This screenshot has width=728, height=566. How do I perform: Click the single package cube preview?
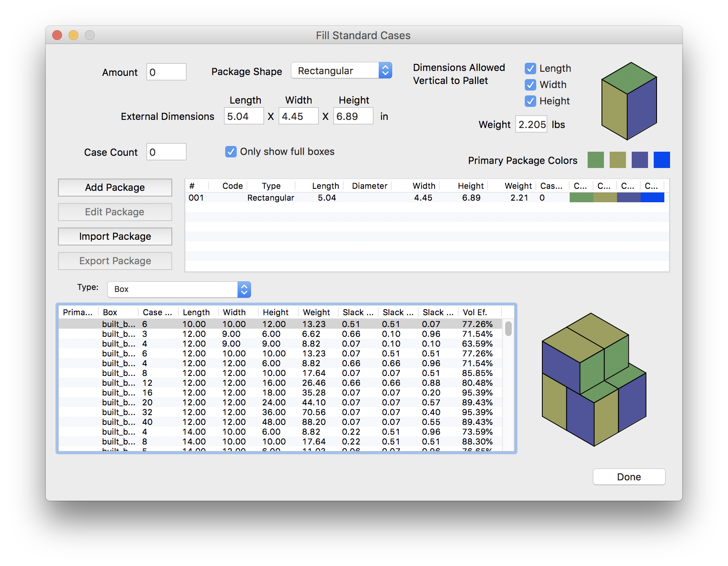point(629,101)
